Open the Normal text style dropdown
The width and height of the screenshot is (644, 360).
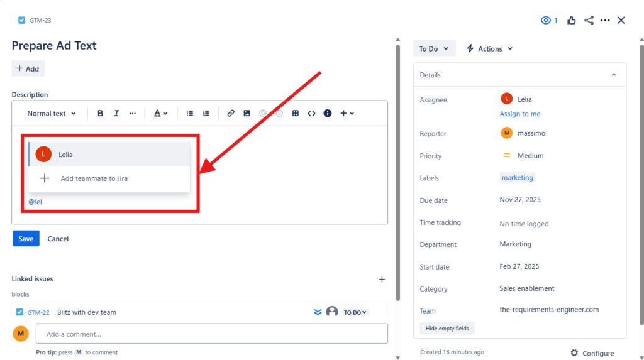point(52,114)
